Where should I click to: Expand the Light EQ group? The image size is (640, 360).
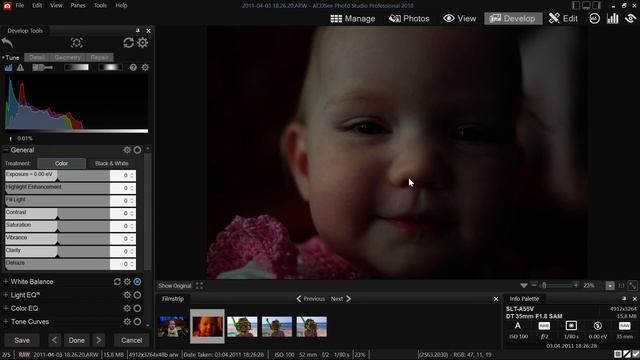6,295
